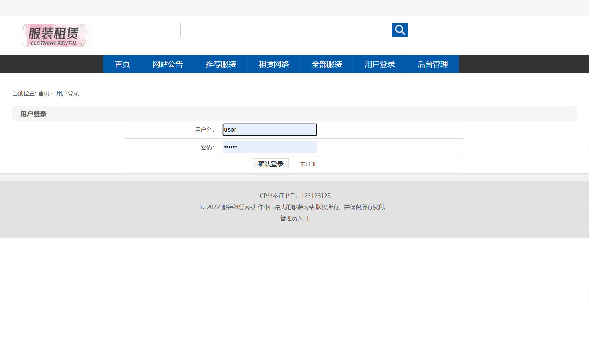Select the 用户登录 navigation tab
589x364 pixels.
[379, 64]
